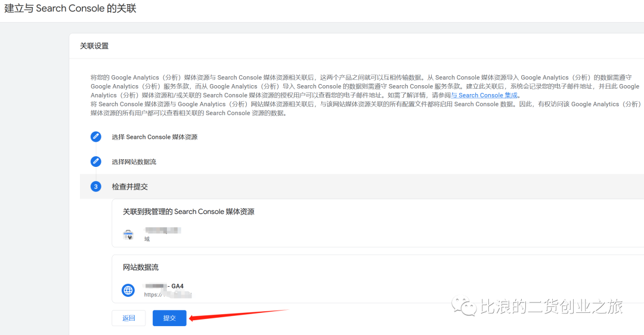Select the step text 选择 Search Console 媒体资源
644x335 pixels.
tap(154, 137)
